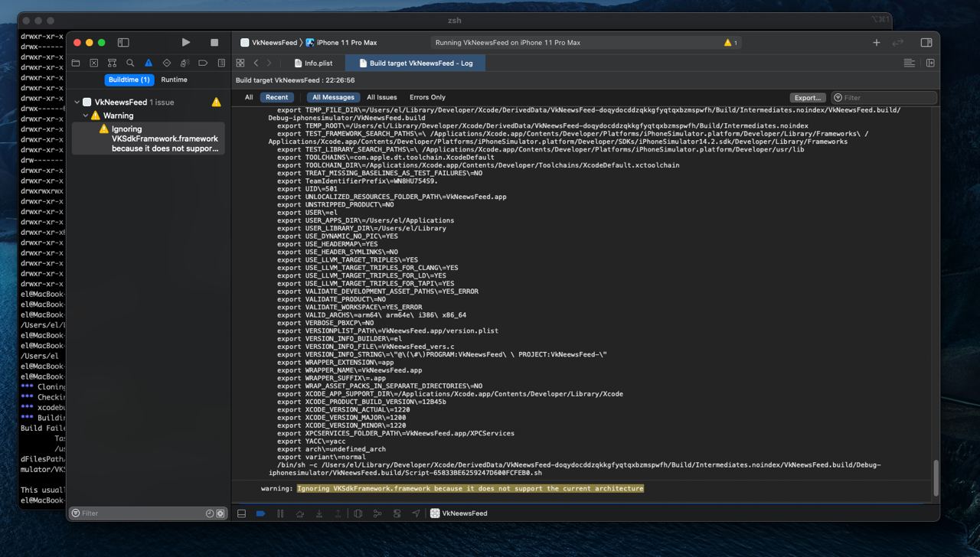This screenshot has width=980, height=557.
Task: Open the Source Control navigator icon
Action: click(x=93, y=63)
